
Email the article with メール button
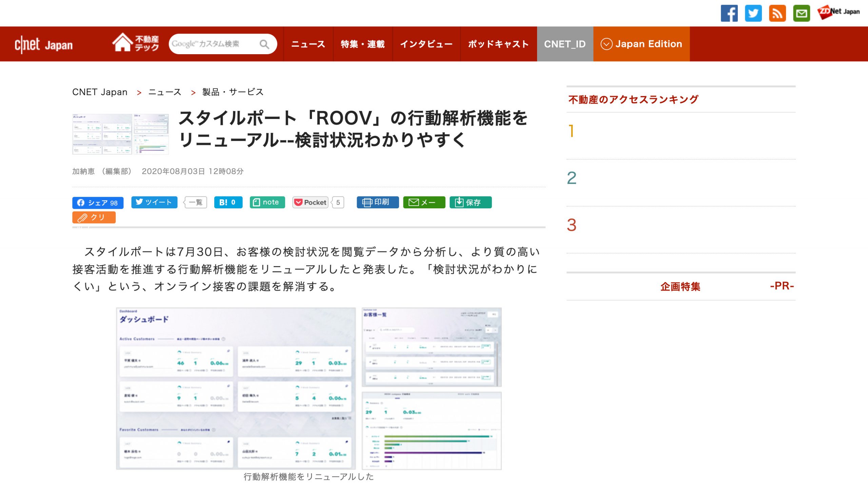(x=424, y=202)
